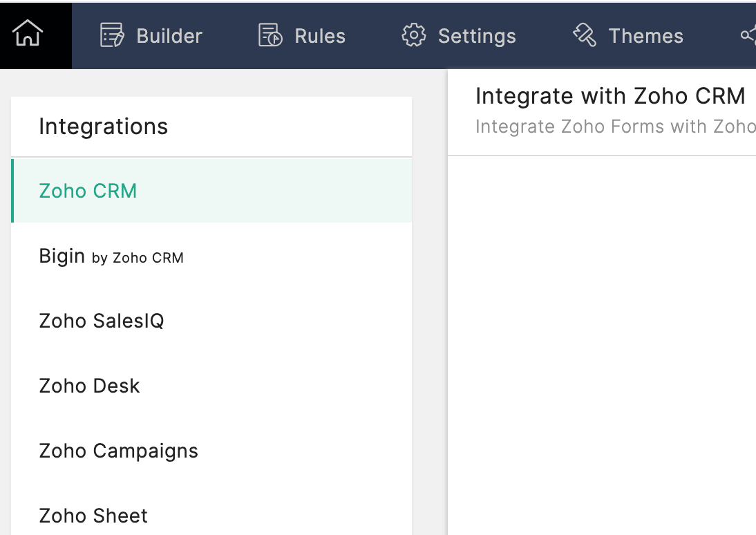Click the Themes paint roller icon
Viewport: 756px width, 535px height.
click(585, 35)
